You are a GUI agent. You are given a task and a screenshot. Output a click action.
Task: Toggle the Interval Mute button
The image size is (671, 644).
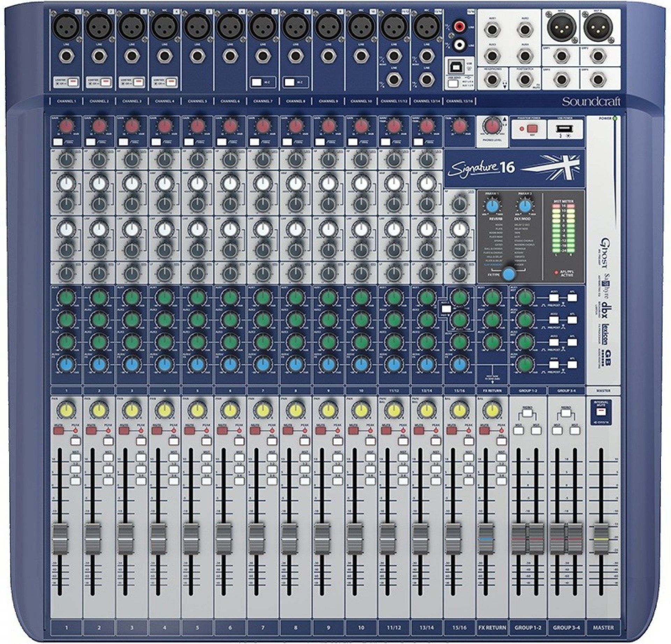point(601,413)
